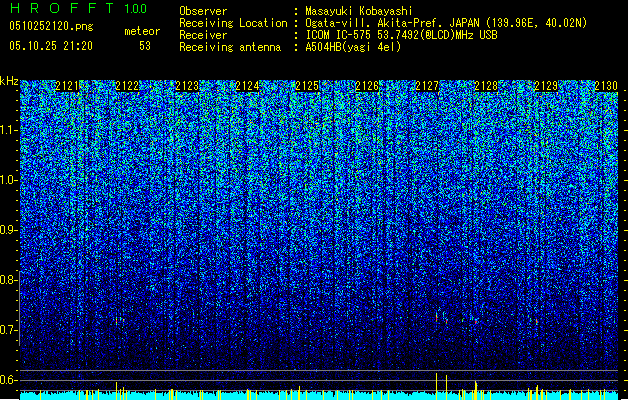629x400 pixels.
Task: Click the 1.0 kHz axis label
Action: pyautogui.click(x=8, y=181)
